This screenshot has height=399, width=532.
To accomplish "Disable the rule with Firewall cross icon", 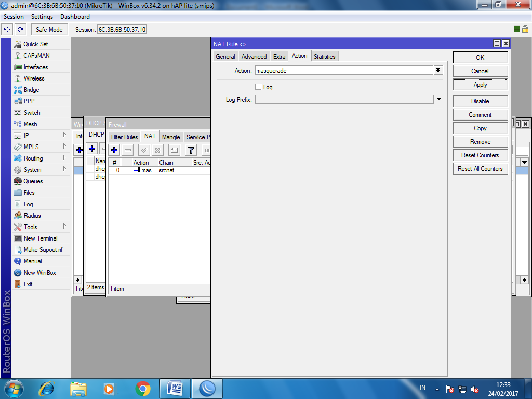I will click(158, 150).
